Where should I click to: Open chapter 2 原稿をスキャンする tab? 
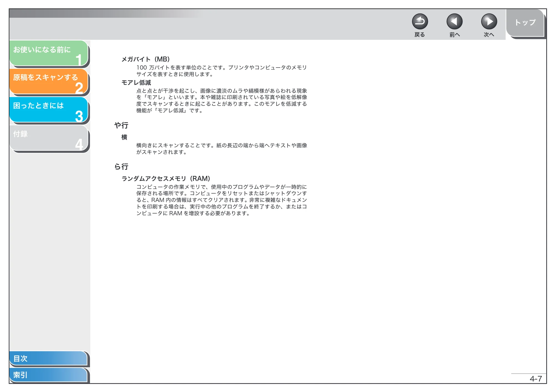(x=49, y=81)
